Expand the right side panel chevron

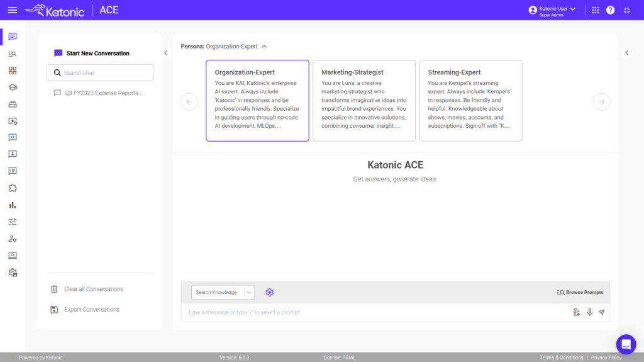tap(627, 53)
